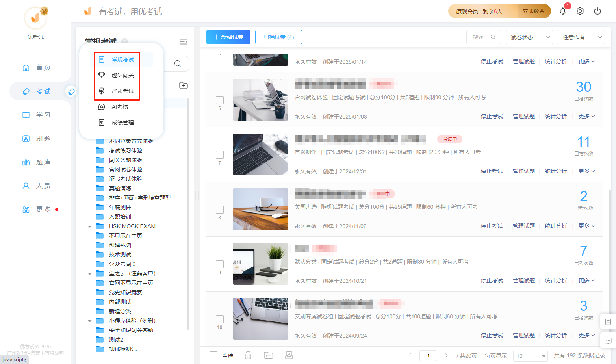Open settings gear in header
Screen dimensions: 616x364
coord(580,11)
